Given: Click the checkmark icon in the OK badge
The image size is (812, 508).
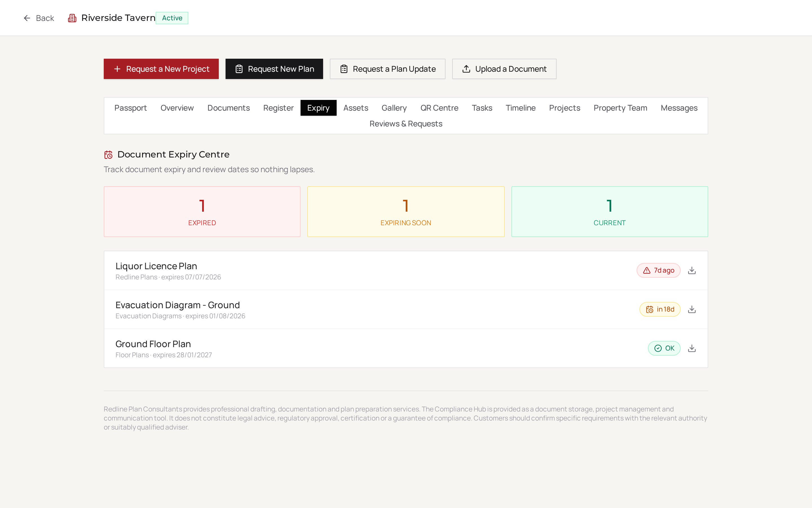Looking at the screenshot, I should tap(658, 349).
